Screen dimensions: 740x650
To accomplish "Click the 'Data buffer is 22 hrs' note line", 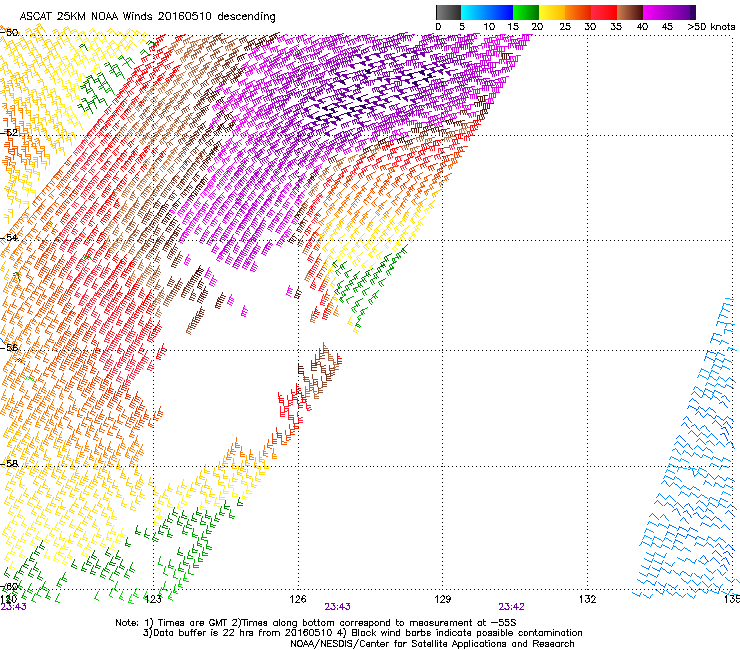I will pos(362,633).
